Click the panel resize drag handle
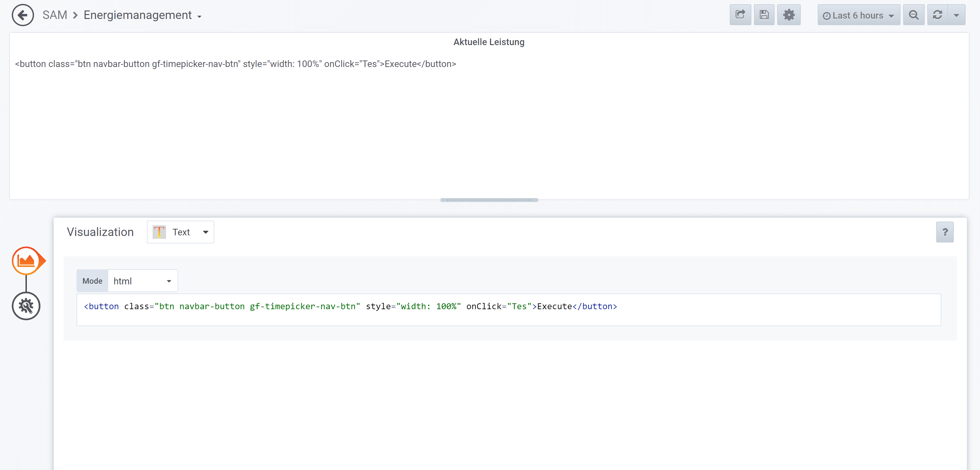 (x=489, y=200)
